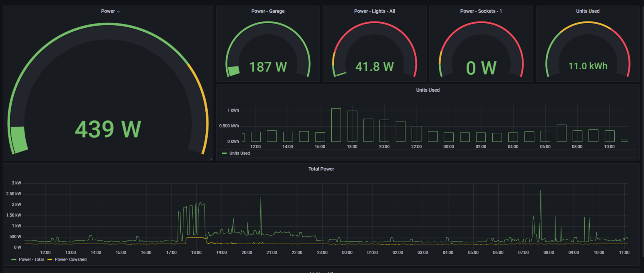Click the Units Used bar chart panel title

427,90
